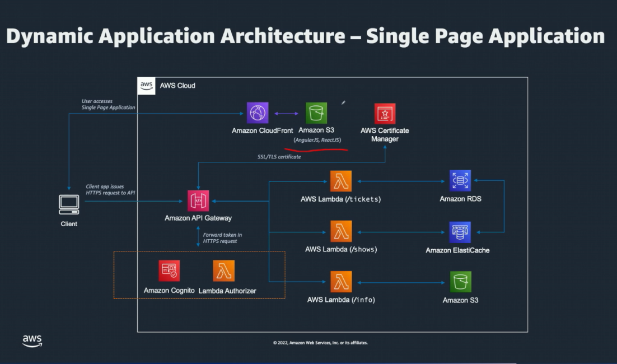The width and height of the screenshot is (617, 364).
Task: Select the Amazon ElastiCache icon
Action: (460, 232)
